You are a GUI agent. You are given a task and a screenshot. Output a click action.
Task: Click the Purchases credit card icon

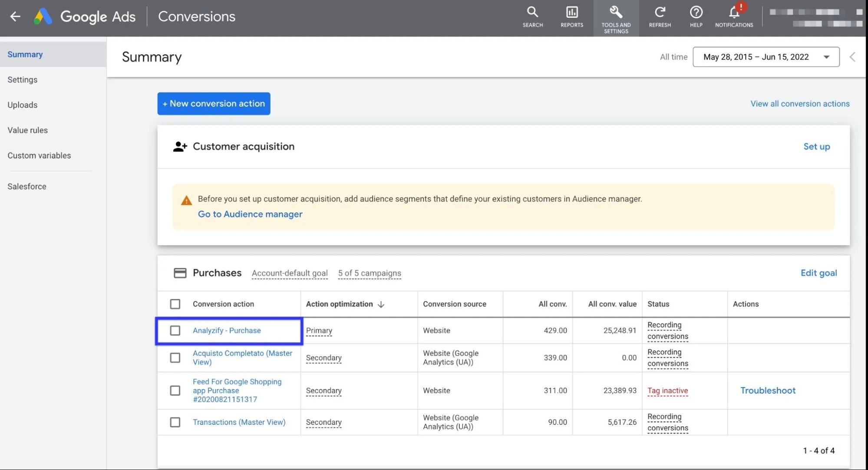click(178, 273)
